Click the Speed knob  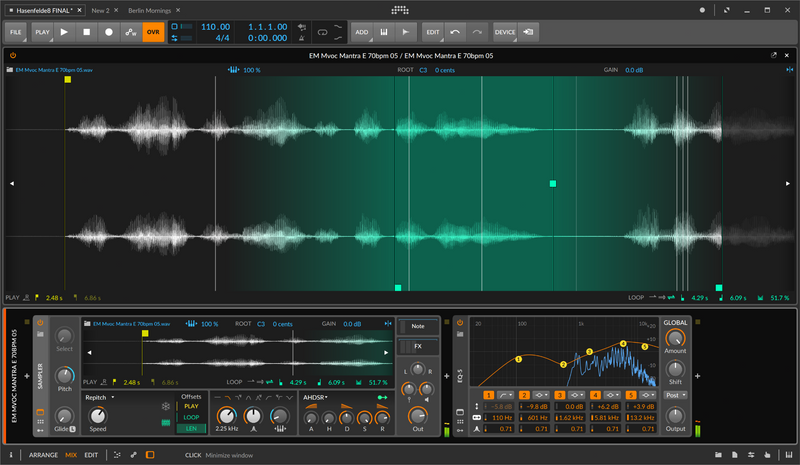(97, 416)
